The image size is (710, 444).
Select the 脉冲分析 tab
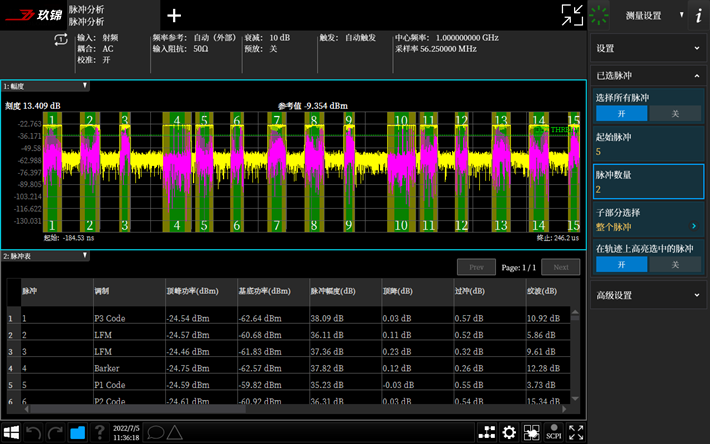[113, 15]
